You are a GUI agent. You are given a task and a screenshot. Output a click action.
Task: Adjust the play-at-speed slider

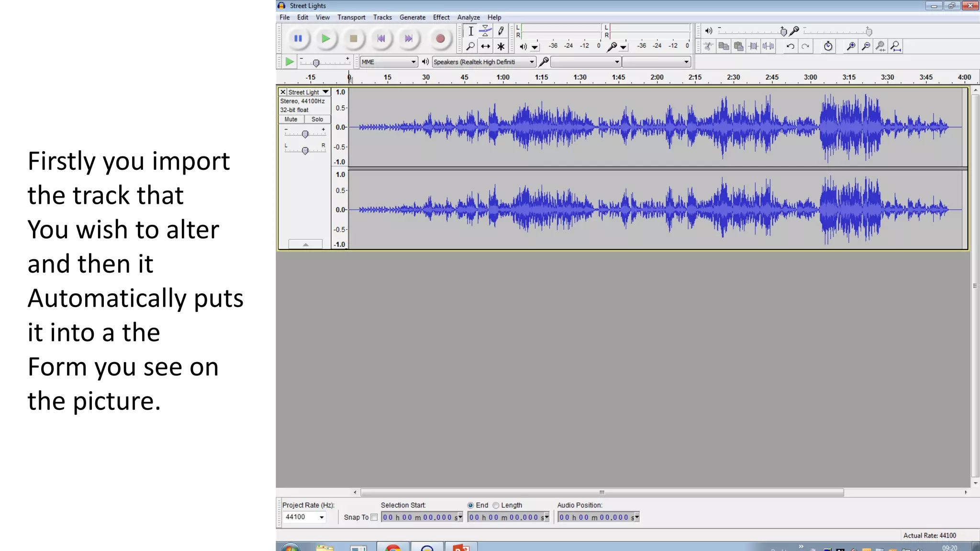pyautogui.click(x=316, y=63)
